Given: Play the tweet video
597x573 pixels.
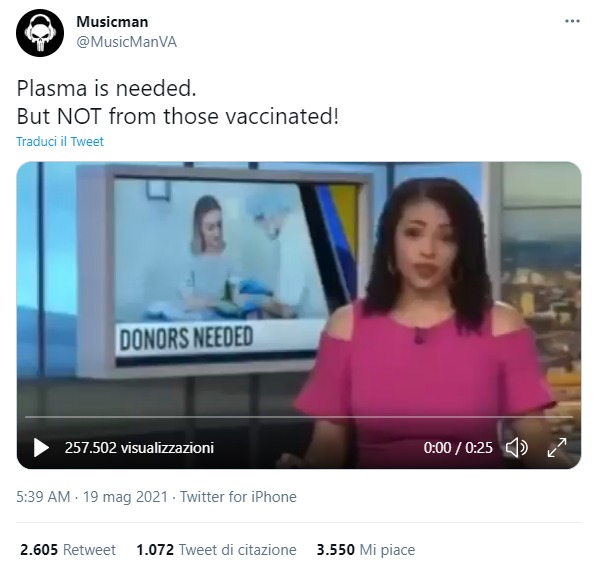Looking at the screenshot, I should [41, 447].
